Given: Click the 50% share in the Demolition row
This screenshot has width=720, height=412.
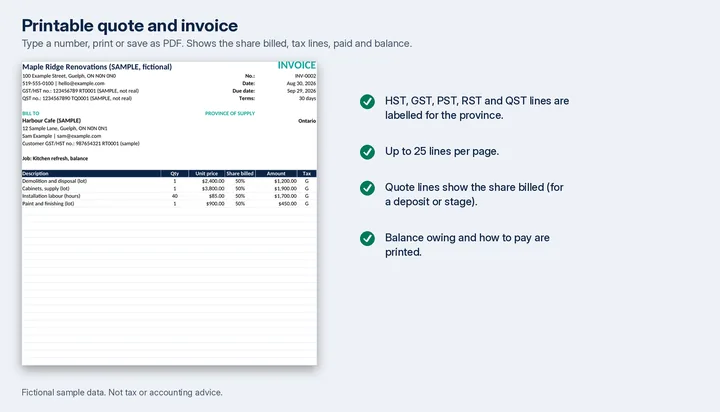Looking at the screenshot, I should (240, 181).
